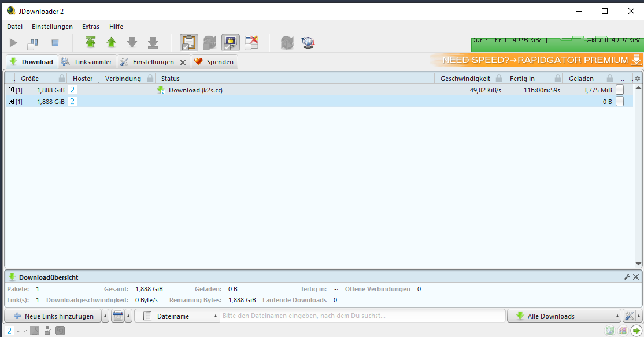644x337 pixels.
Task: Lock the Geschwindigkeit column width
Action: click(x=498, y=79)
